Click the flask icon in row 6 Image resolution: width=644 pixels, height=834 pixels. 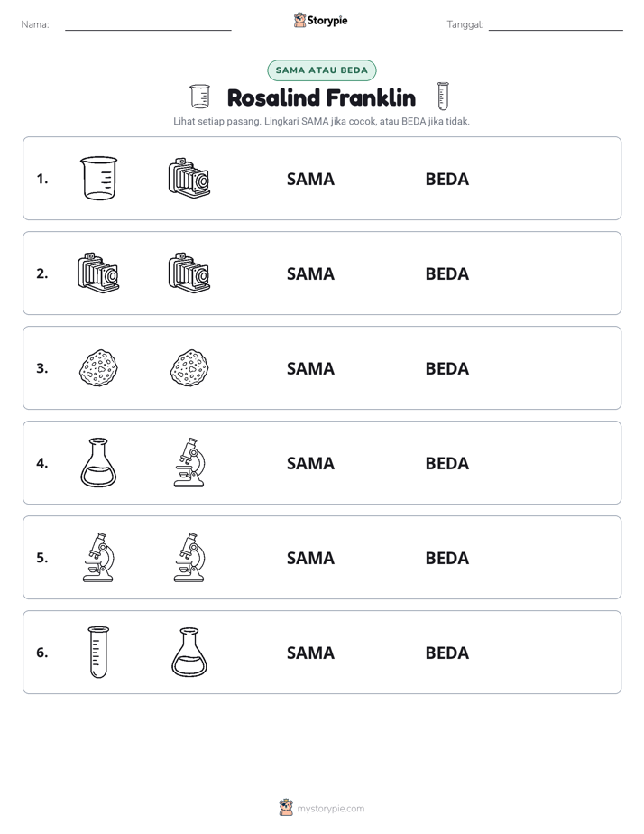coord(189,652)
